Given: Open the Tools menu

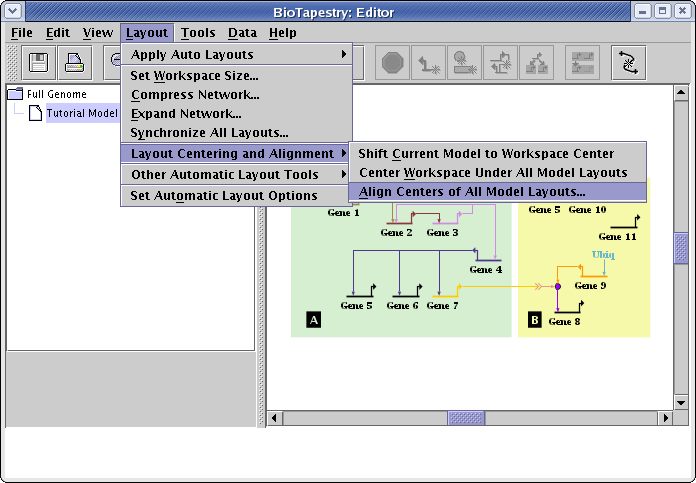Looking at the screenshot, I should point(198,33).
